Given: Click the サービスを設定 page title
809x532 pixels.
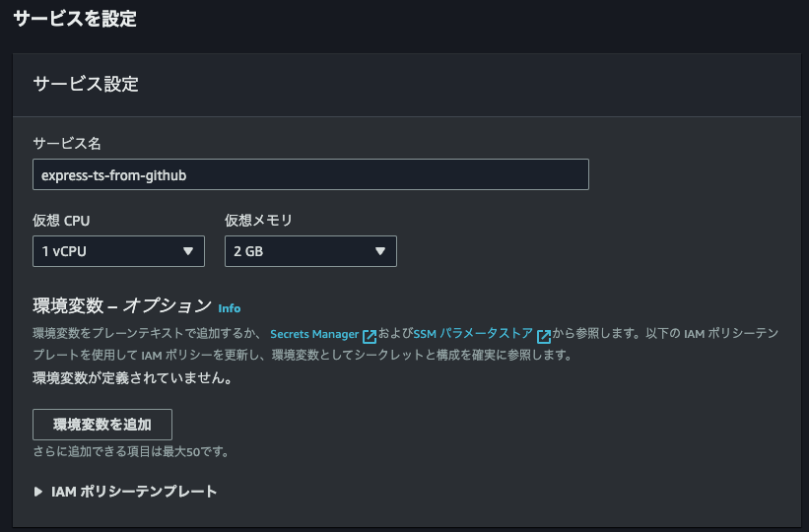Looking at the screenshot, I should [75, 18].
